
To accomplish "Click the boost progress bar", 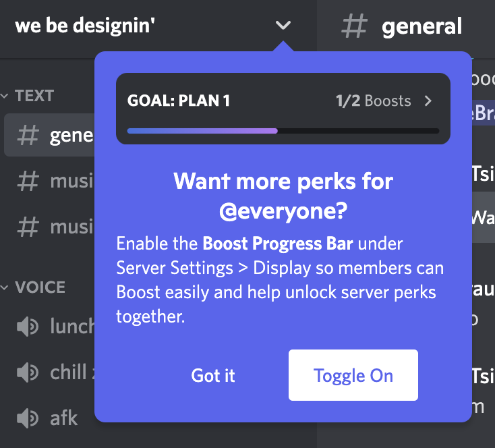I will click(283, 131).
